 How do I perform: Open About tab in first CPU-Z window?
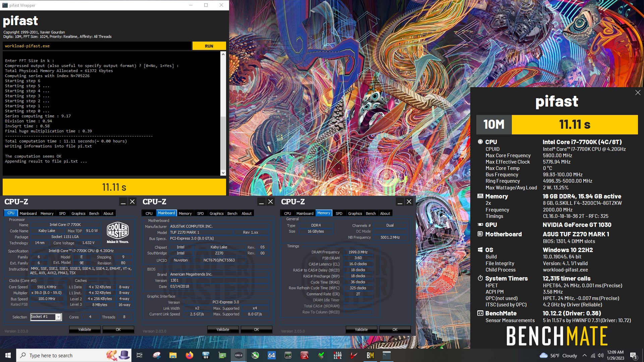tap(108, 214)
